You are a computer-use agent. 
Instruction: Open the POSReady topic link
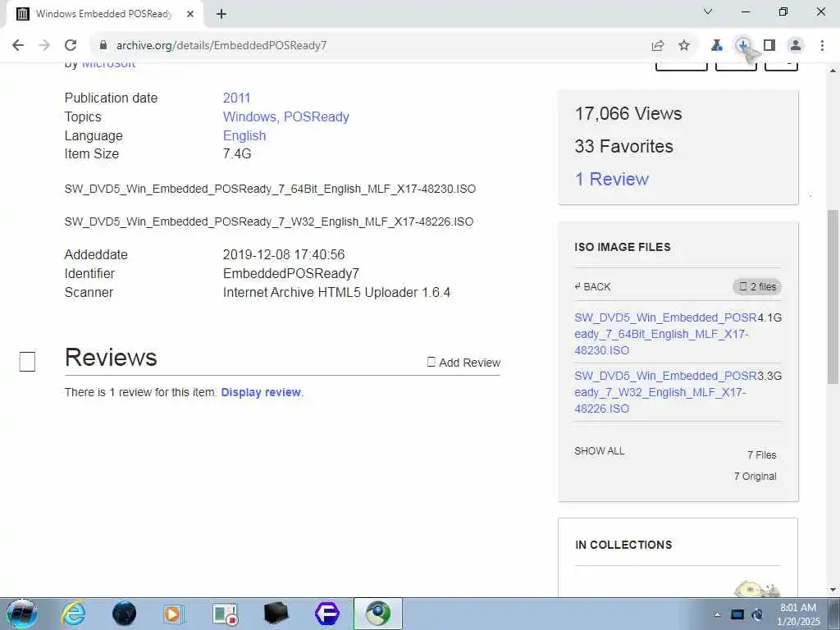coord(317,116)
